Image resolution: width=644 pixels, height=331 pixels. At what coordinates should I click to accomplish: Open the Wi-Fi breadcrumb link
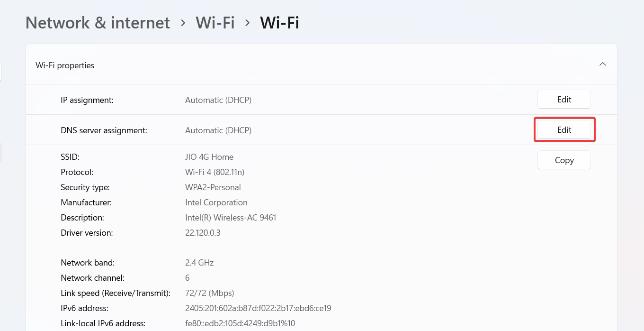click(215, 22)
